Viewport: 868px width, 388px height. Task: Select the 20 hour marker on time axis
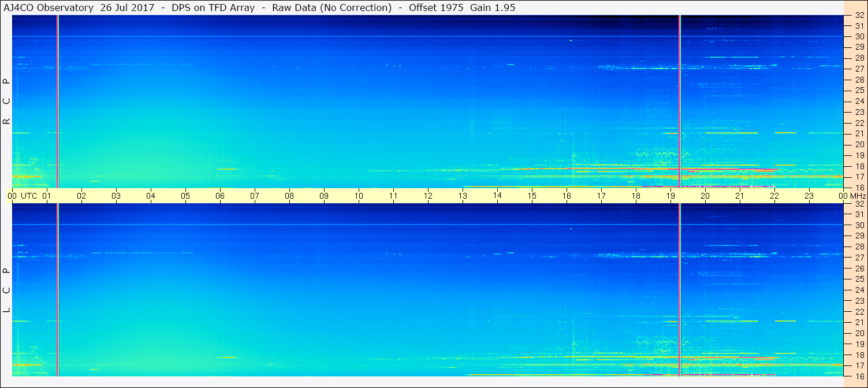click(705, 196)
